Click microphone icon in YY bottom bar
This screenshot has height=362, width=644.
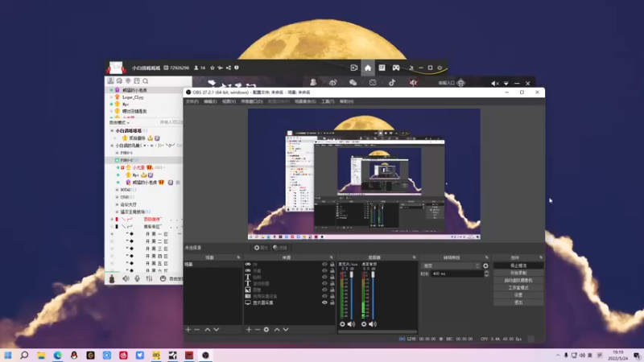pos(137,278)
